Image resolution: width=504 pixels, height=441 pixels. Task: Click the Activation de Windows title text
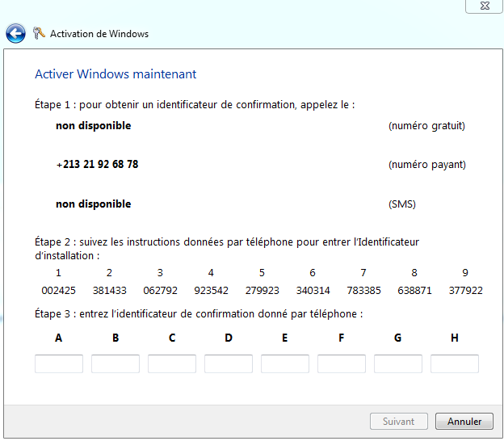(99, 34)
